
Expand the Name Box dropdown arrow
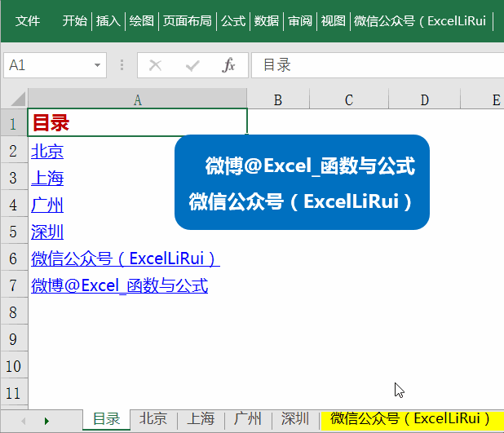point(97,65)
